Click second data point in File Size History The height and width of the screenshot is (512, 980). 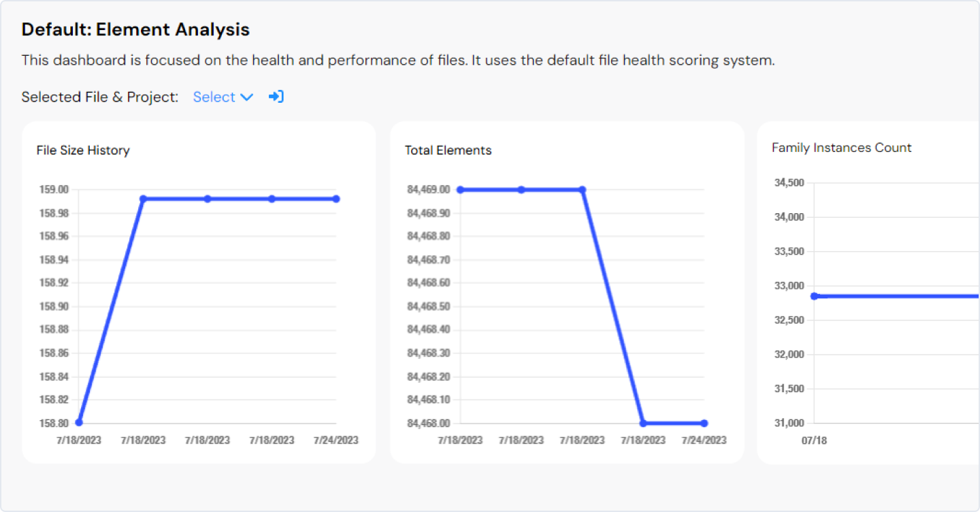pos(144,199)
